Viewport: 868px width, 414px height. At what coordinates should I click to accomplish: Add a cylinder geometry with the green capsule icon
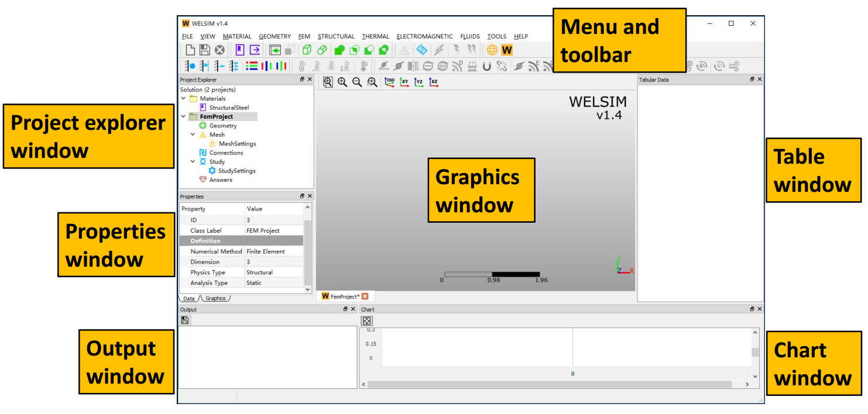point(322,50)
